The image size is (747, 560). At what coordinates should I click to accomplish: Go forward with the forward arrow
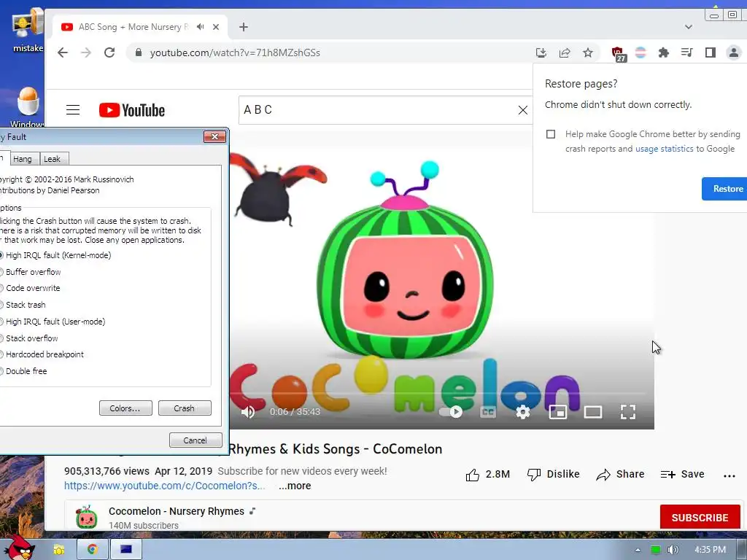[x=86, y=52]
